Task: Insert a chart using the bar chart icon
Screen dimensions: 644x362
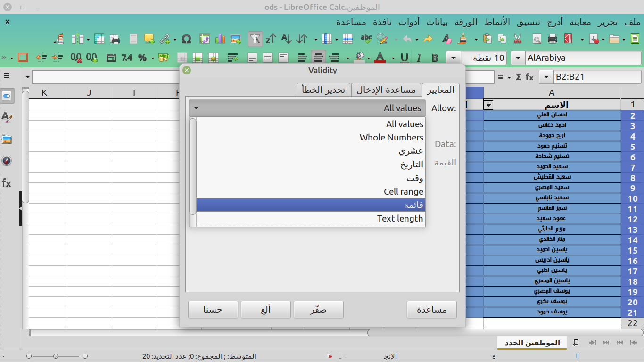Action: (x=220, y=39)
